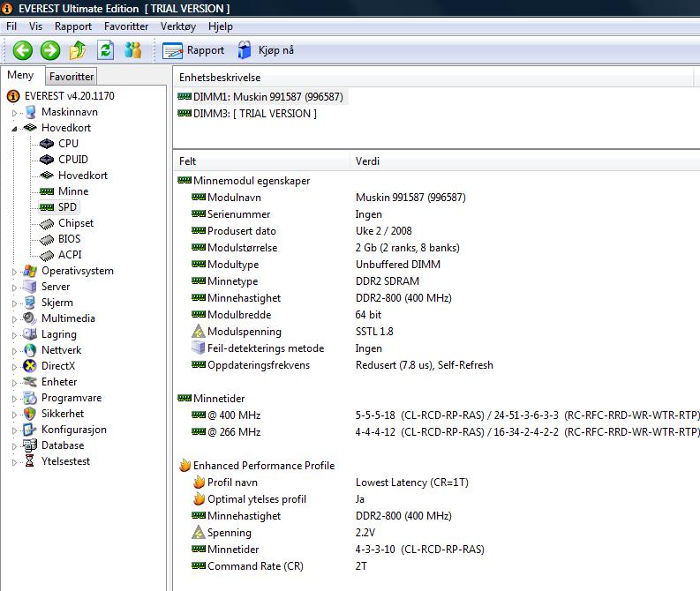700x591 pixels.
Task: Click the Maskinnavn computer icon
Action: tap(30, 112)
